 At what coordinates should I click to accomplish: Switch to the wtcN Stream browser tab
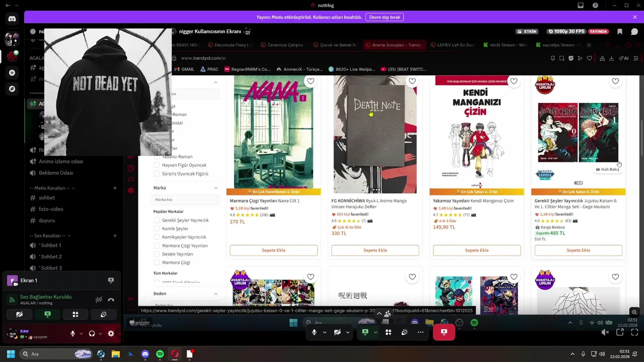click(505, 45)
